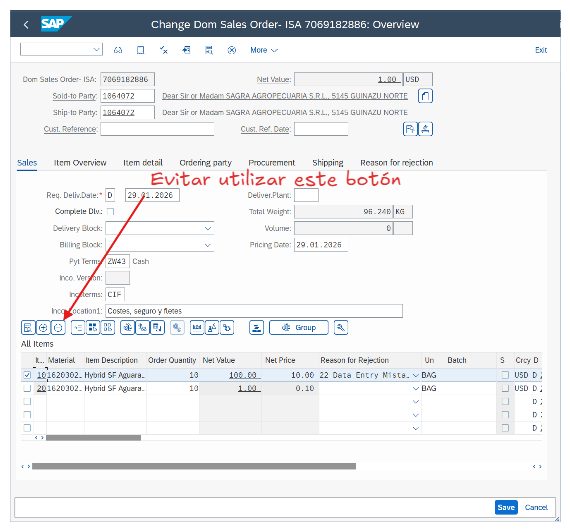Click the indented list icon in item toolbar

click(x=78, y=328)
